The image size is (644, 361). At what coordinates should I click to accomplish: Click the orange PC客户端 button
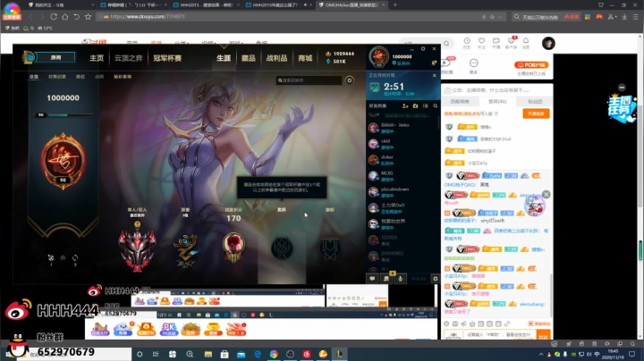(531, 65)
